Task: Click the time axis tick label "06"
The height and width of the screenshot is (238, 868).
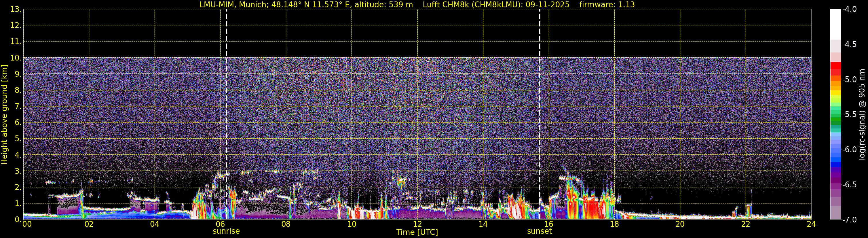Action: pos(220,224)
